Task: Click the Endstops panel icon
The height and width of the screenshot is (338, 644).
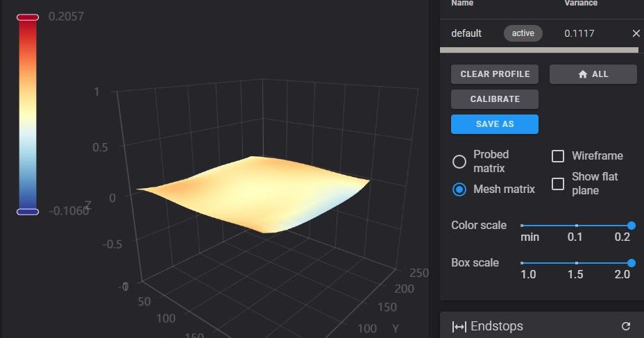Action: tap(459, 326)
